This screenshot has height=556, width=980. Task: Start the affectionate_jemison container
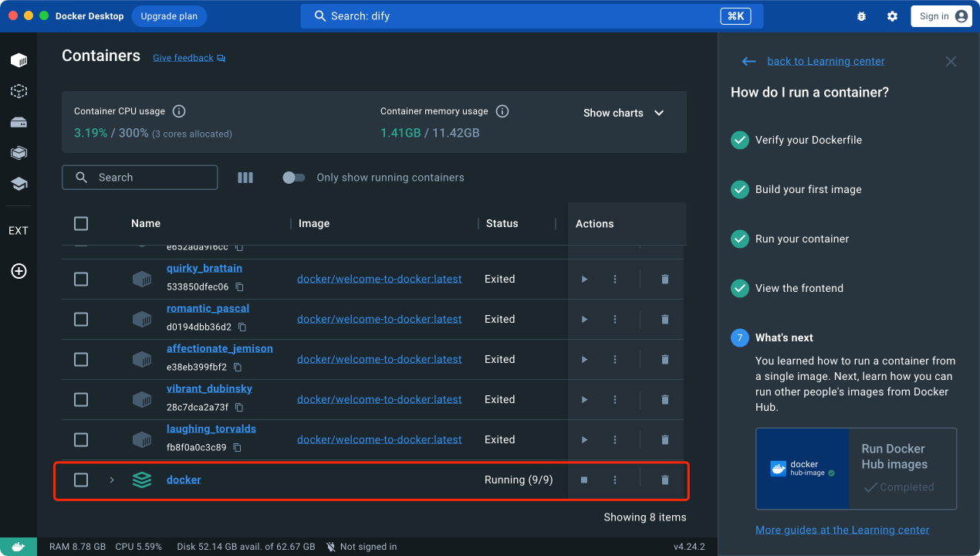tap(584, 359)
